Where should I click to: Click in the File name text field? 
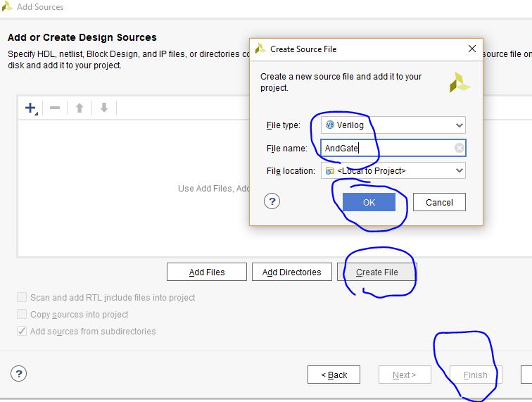tap(387, 148)
